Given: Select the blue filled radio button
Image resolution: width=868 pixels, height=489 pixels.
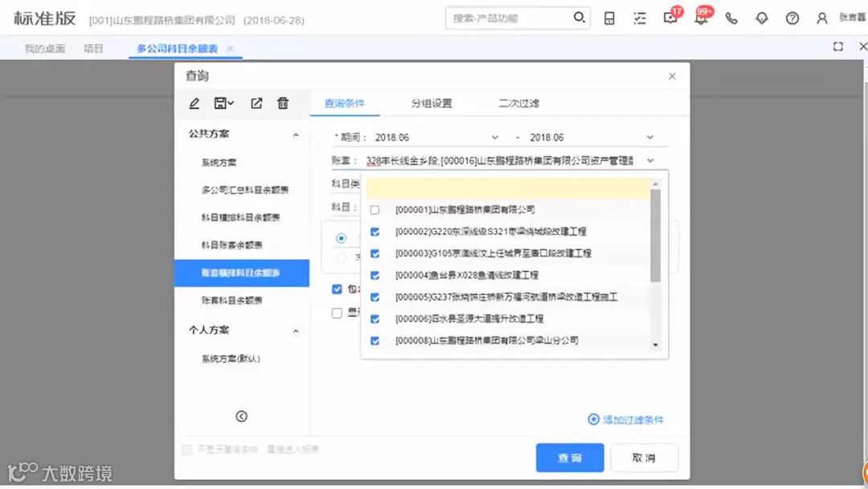Looking at the screenshot, I should click(341, 238).
